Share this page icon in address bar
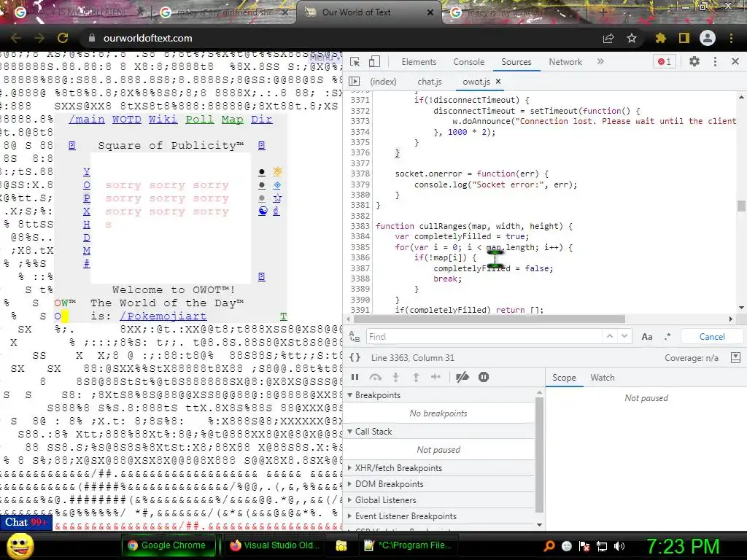Viewport: 747px width, 560px height. (x=608, y=38)
